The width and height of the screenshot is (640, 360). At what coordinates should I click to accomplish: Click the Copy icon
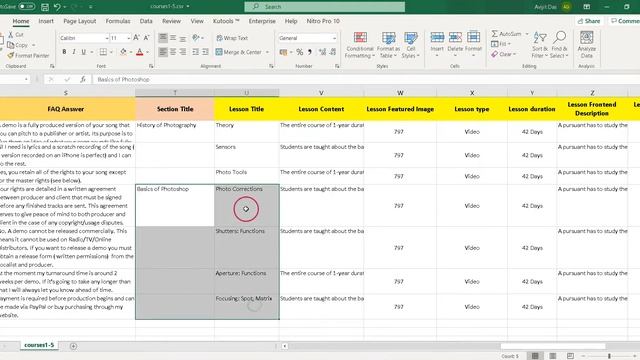click(11, 45)
